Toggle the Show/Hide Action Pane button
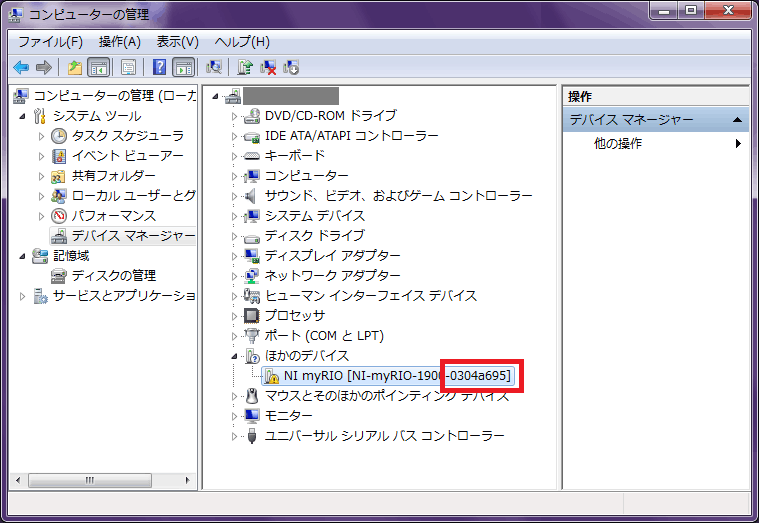 click(183, 68)
